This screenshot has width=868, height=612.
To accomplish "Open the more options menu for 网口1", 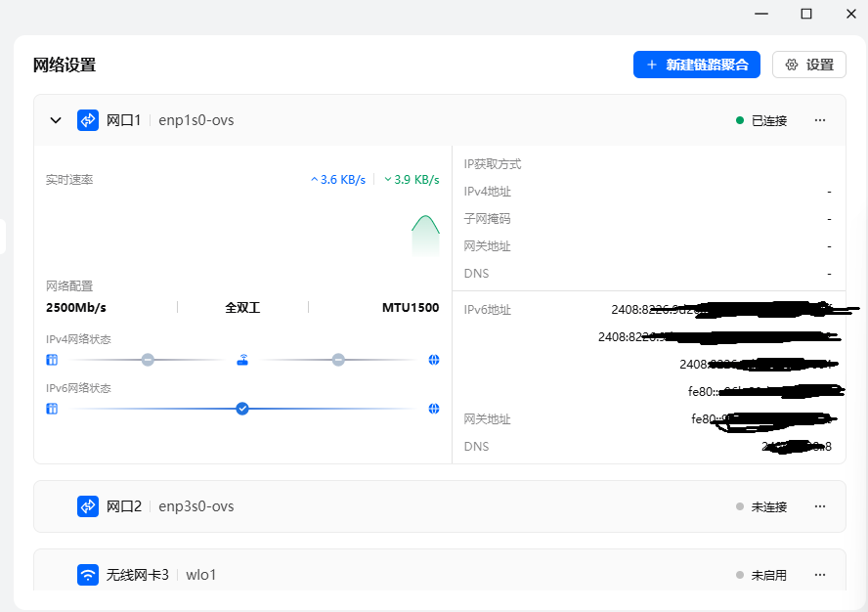I will [x=820, y=120].
